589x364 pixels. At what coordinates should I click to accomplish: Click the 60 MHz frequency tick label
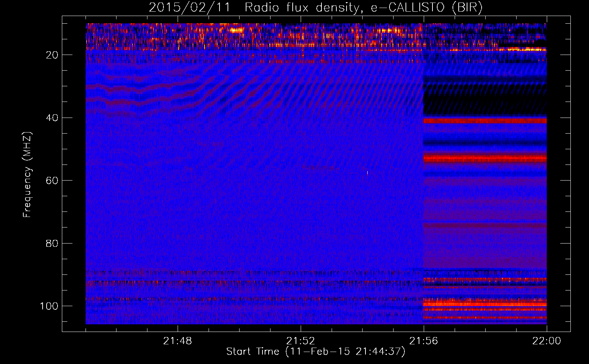52,181
